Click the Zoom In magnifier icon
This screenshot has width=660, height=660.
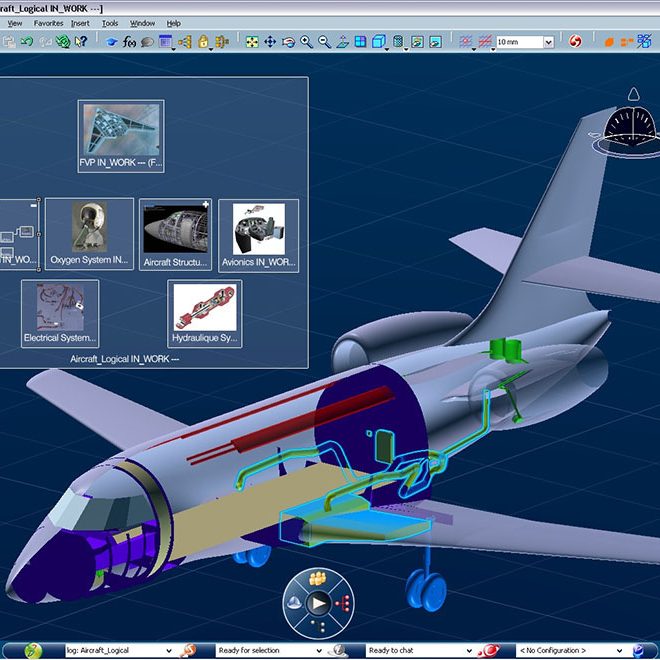306,42
